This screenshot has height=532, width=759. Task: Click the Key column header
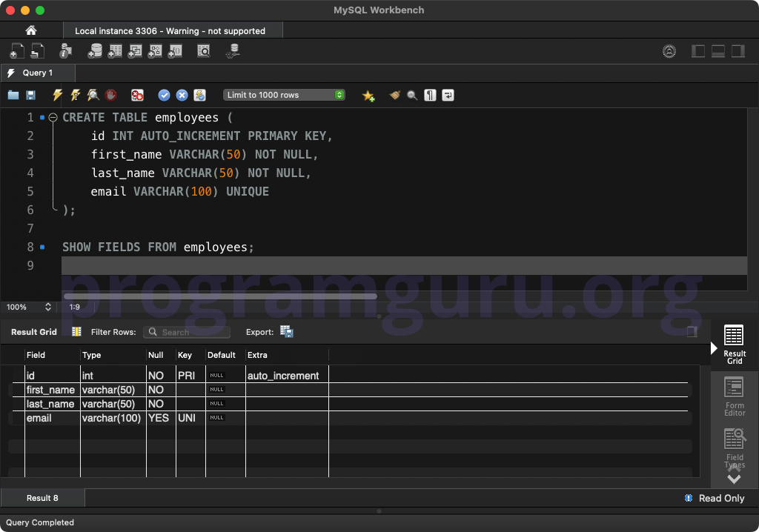190,355
